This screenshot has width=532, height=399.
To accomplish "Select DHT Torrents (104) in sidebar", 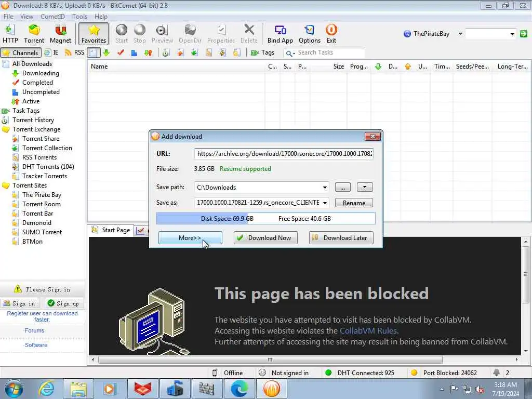I will point(48,167).
